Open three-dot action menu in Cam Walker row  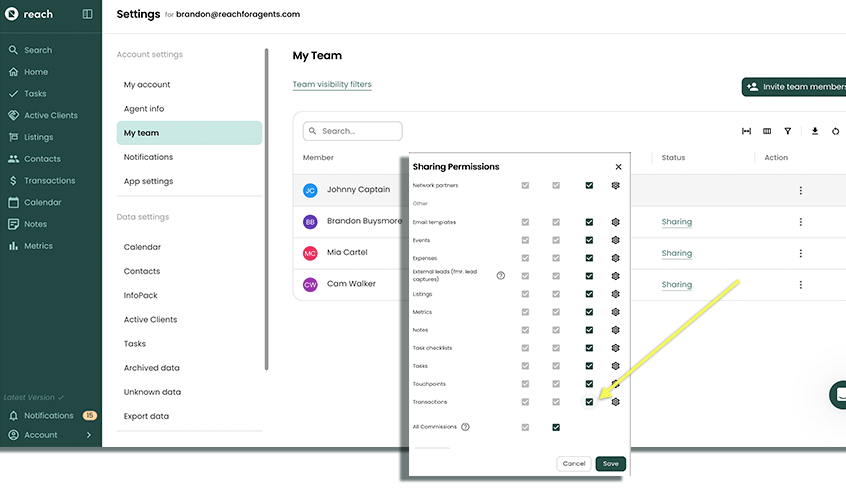pyautogui.click(x=800, y=285)
